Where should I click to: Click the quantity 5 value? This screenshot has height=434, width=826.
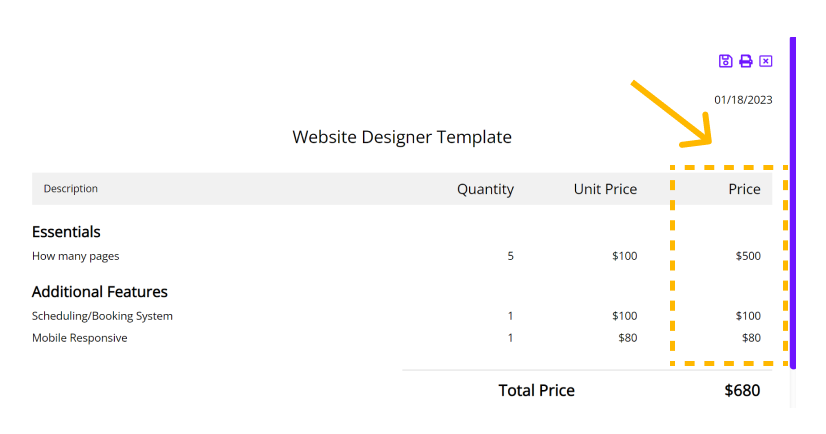pos(510,256)
